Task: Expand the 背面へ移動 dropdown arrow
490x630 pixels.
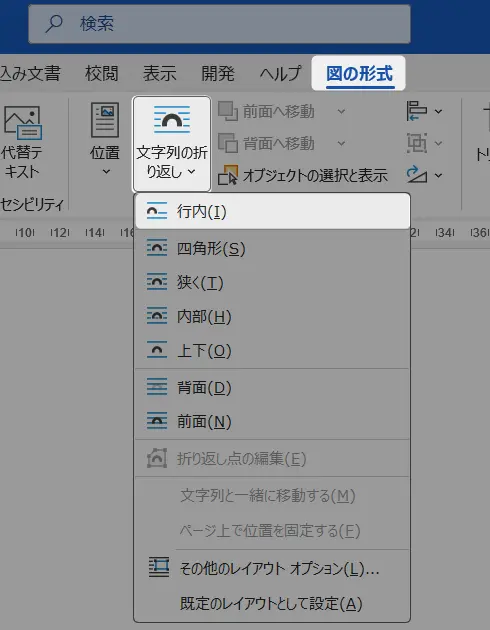Action: 341,143
